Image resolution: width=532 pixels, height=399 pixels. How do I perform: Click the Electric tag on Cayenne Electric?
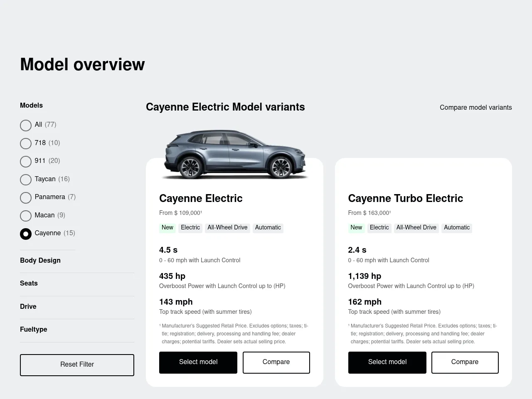[190, 227]
